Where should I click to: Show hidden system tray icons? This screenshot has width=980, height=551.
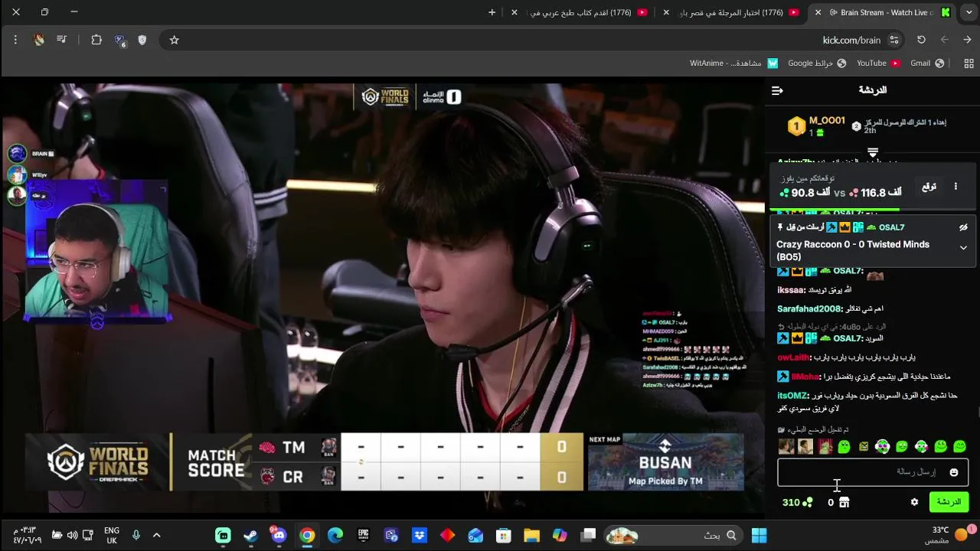coord(156,536)
